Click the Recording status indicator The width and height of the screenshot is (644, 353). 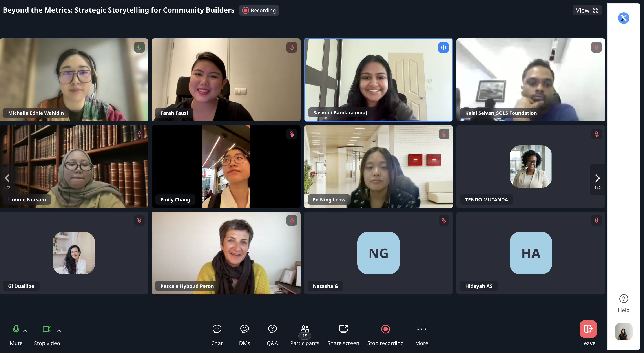pos(259,10)
